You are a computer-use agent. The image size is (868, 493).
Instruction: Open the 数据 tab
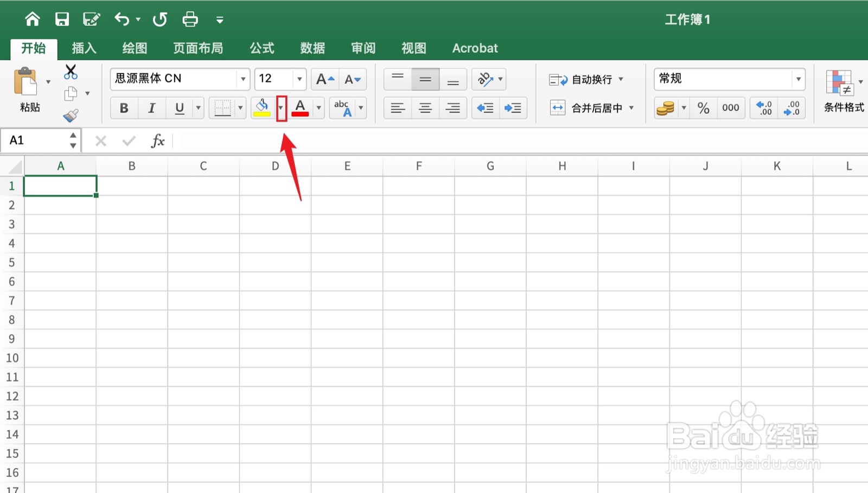click(312, 48)
